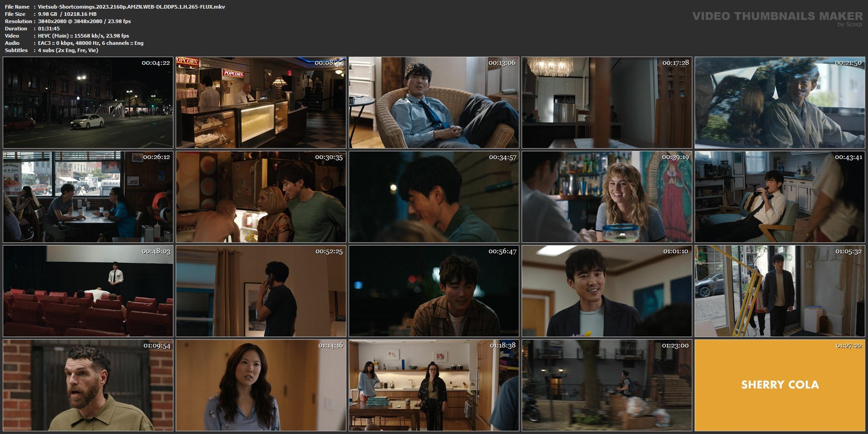Click the phone call thumbnail at 00:52:25
Screen dimensions: 868x434
click(x=261, y=291)
